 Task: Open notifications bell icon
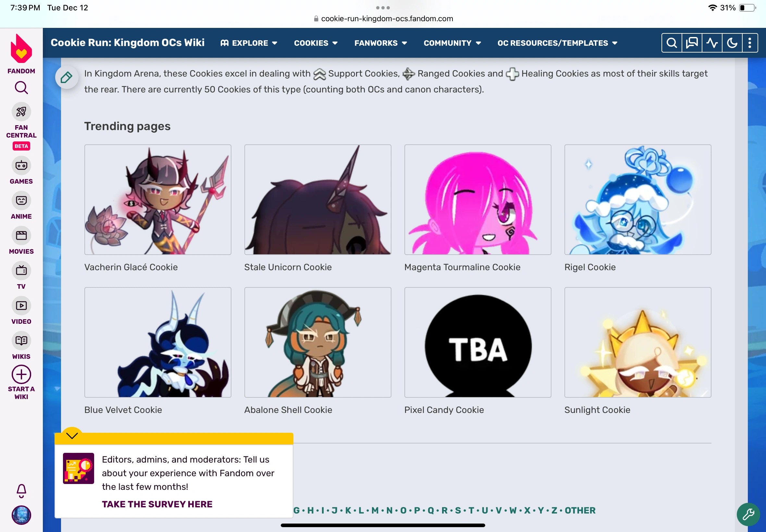pyautogui.click(x=21, y=491)
